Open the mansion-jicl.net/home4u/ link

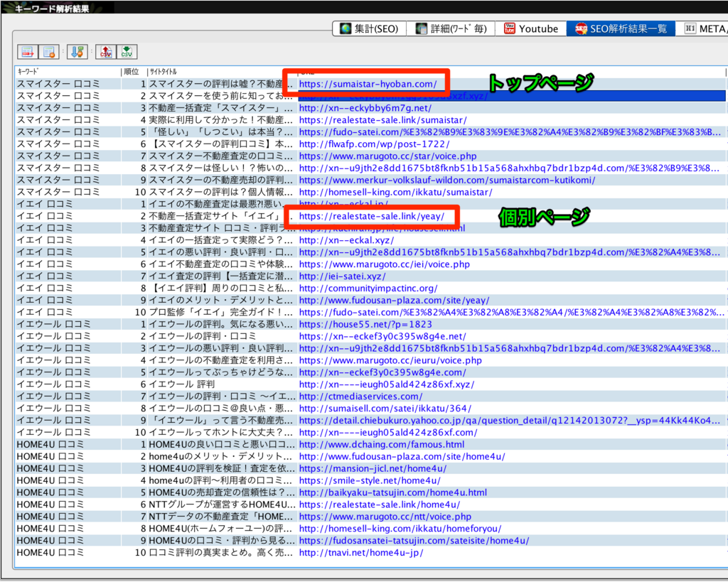(x=373, y=469)
